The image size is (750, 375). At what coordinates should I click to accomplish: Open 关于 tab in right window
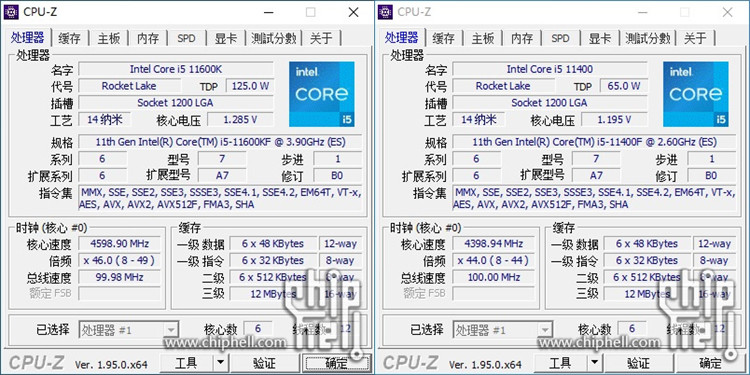(695, 38)
